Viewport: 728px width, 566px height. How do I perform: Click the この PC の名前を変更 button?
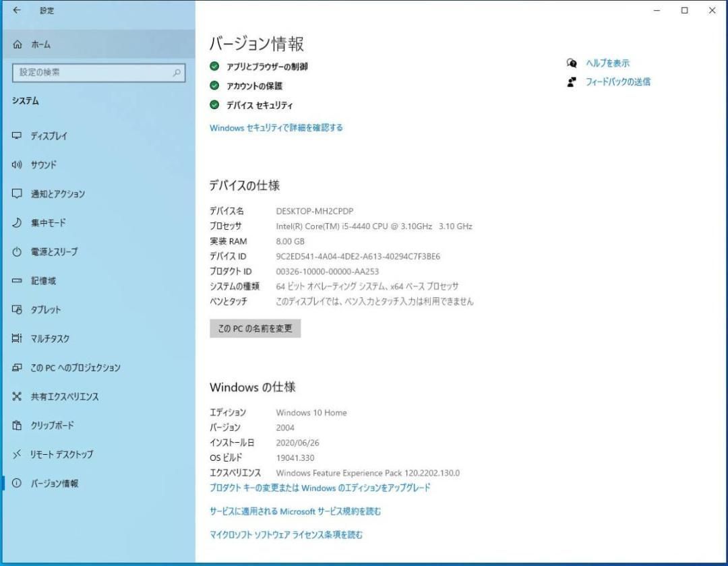pyautogui.click(x=255, y=328)
